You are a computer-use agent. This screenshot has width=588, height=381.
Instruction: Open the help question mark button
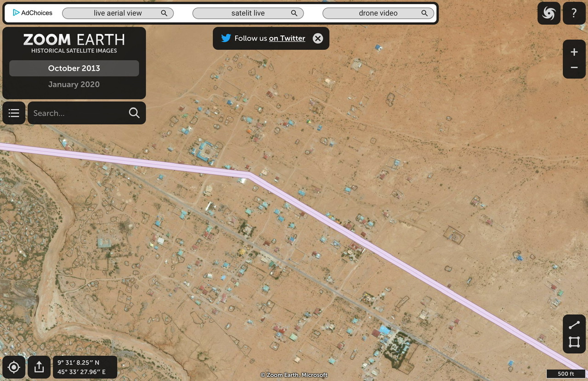[x=574, y=13]
